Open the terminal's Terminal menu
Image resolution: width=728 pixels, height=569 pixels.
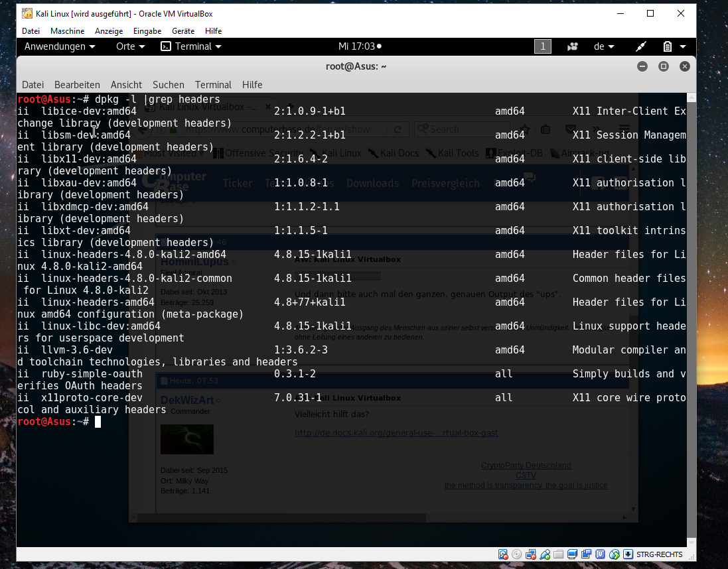[213, 85]
